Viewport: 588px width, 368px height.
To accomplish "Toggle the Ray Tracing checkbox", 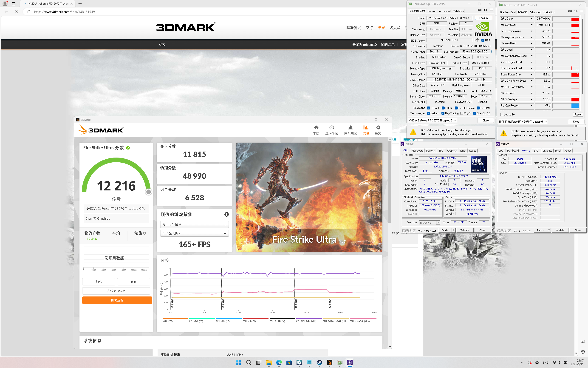I will tap(443, 113).
